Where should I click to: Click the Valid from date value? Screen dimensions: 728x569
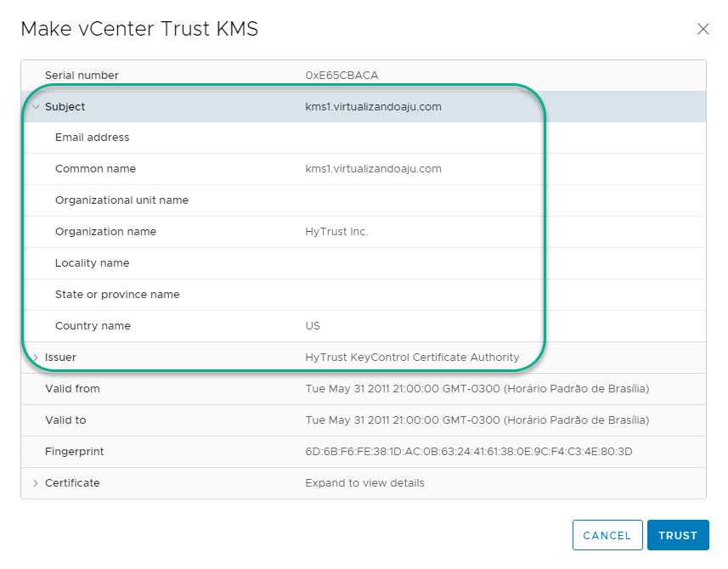coord(477,389)
